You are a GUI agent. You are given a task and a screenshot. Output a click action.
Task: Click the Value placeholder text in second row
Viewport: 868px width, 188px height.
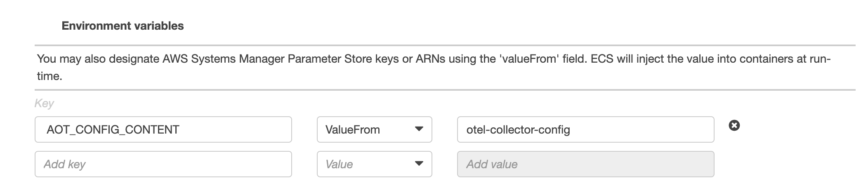point(339,164)
